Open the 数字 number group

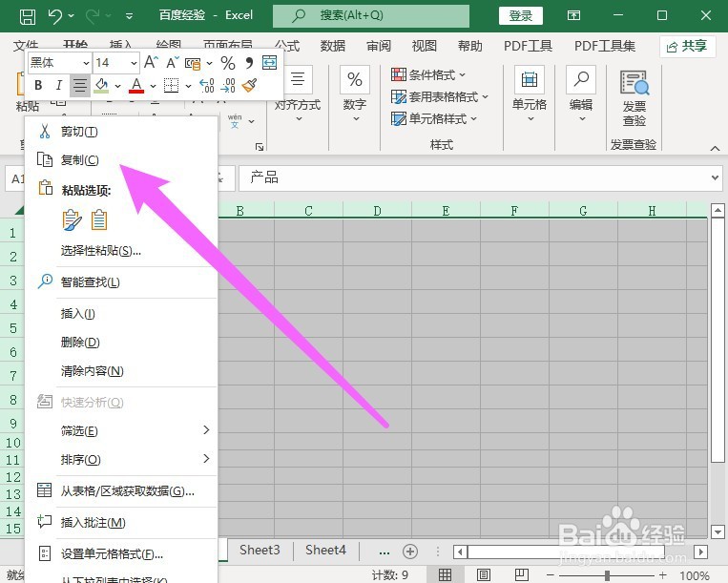pyautogui.click(x=355, y=94)
